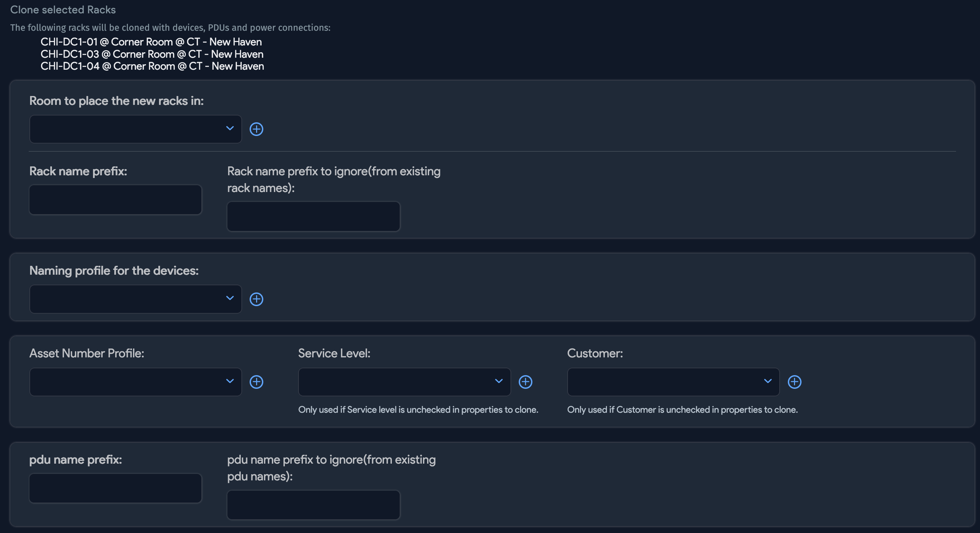Click the pdu name prefix to ignore field

pyautogui.click(x=313, y=505)
